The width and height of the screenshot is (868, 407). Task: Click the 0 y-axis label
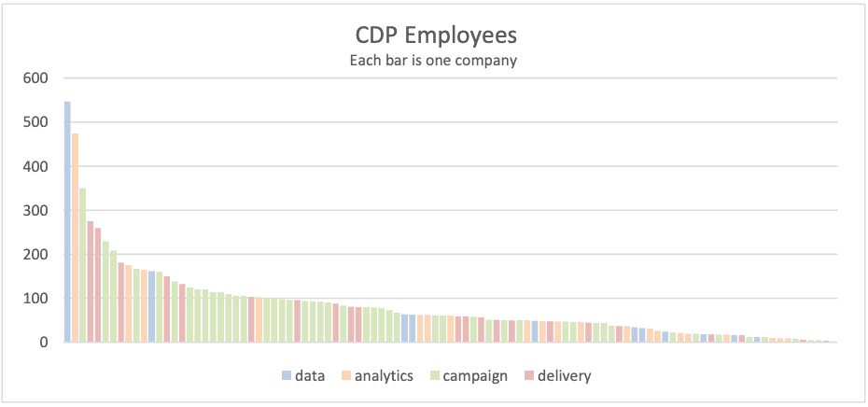click(43, 343)
